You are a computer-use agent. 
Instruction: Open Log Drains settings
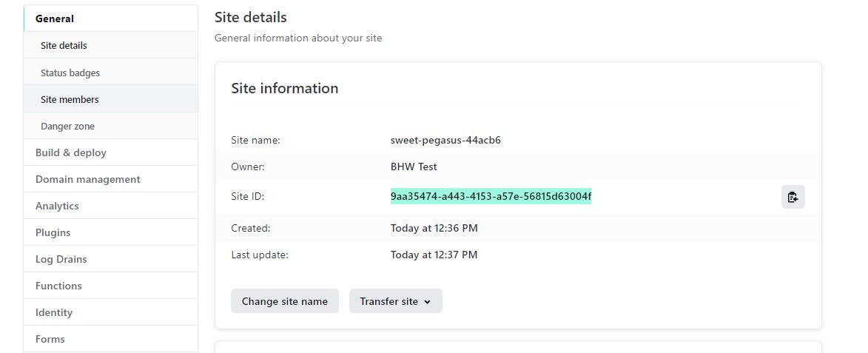(111, 259)
